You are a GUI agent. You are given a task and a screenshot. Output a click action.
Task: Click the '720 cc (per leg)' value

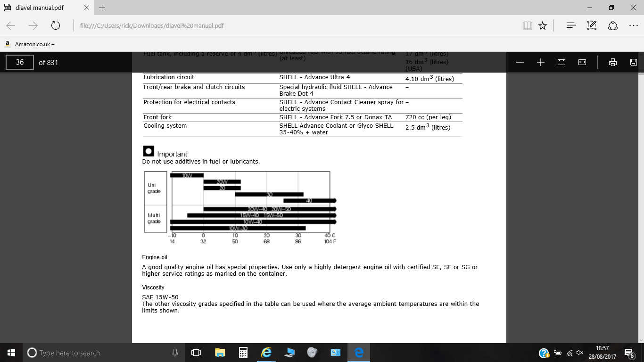tap(428, 117)
